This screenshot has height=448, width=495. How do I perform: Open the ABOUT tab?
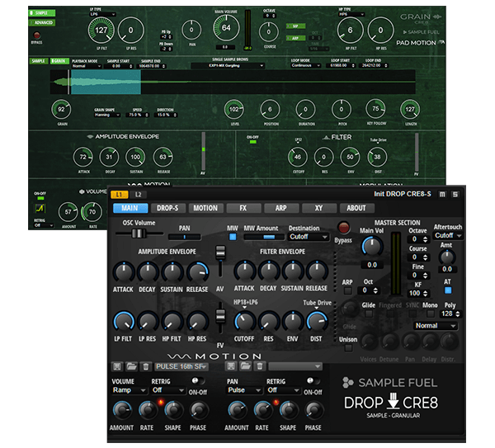[356, 208]
